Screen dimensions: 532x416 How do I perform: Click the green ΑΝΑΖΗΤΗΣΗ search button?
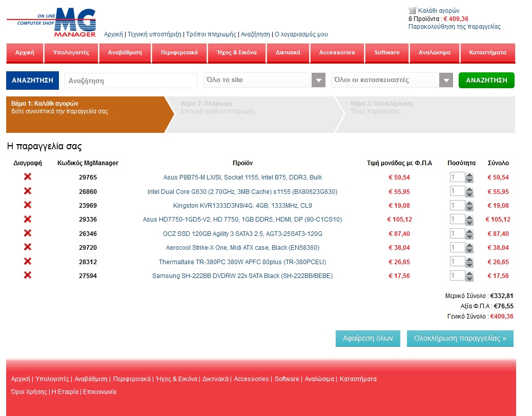(x=486, y=80)
